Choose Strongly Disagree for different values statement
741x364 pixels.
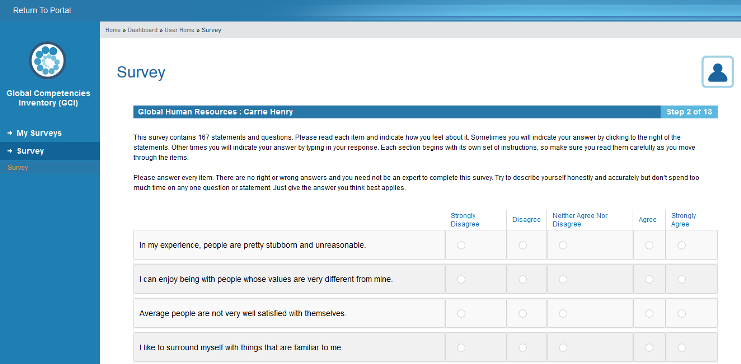461,279
